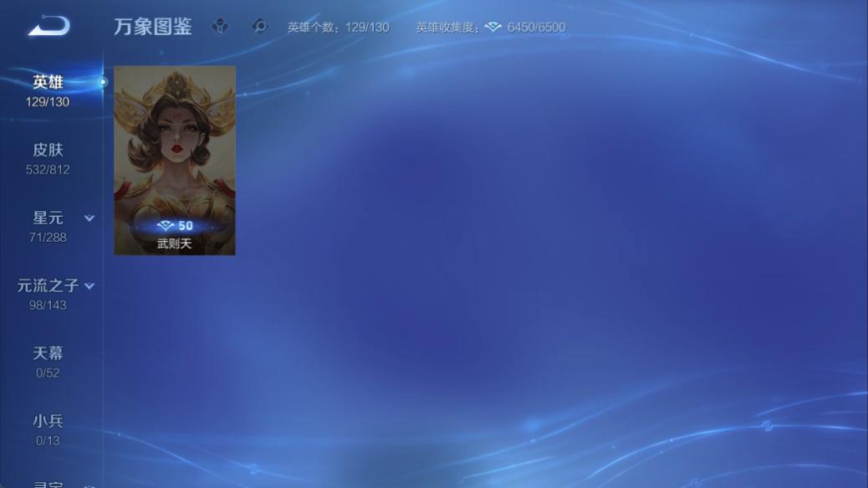Viewport: 868px width, 488px height.
Task: Go back using the return arrow
Action: tap(49, 25)
